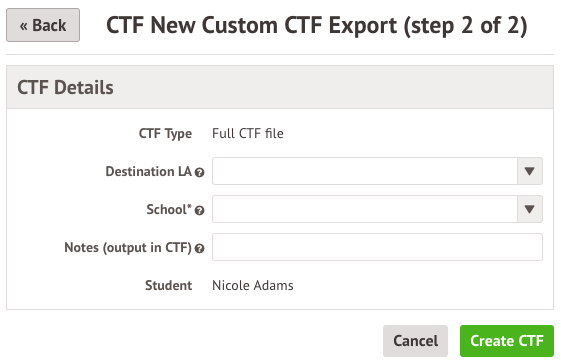
Task: Click the green Create CTF button
Action: pos(507,341)
